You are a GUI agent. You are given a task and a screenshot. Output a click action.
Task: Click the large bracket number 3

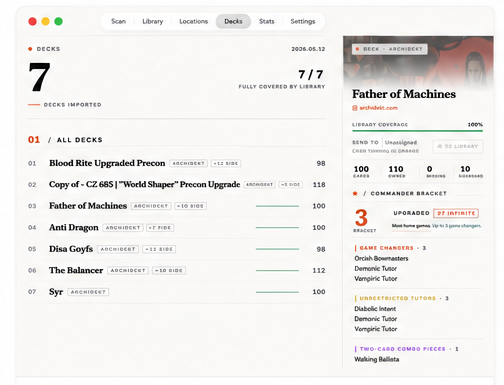361,218
